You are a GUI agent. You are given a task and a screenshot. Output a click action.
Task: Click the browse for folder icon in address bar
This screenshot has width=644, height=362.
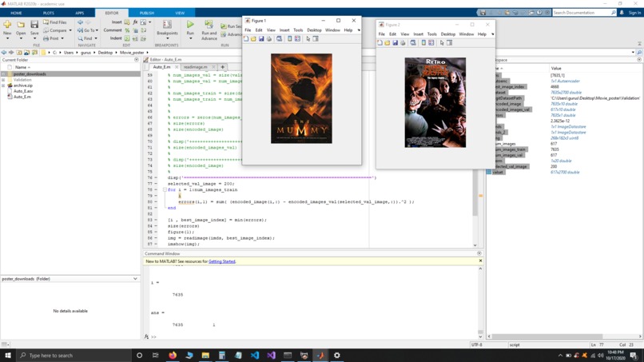coord(34,53)
